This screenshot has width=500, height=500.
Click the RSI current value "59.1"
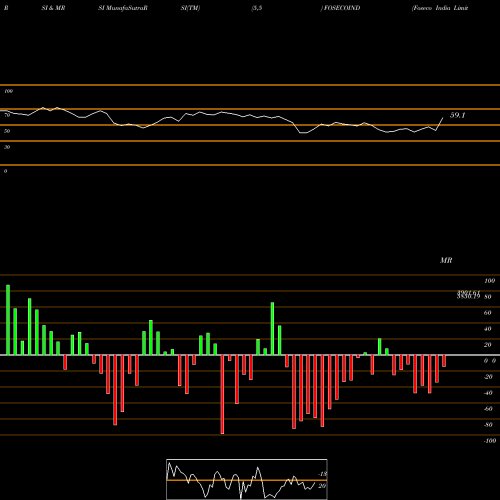457,115
